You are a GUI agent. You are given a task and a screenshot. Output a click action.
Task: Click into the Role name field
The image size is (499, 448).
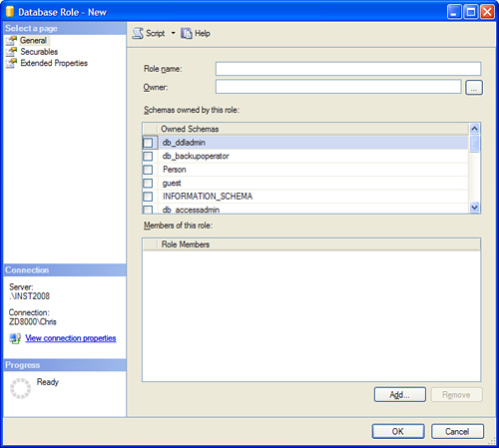pos(348,69)
